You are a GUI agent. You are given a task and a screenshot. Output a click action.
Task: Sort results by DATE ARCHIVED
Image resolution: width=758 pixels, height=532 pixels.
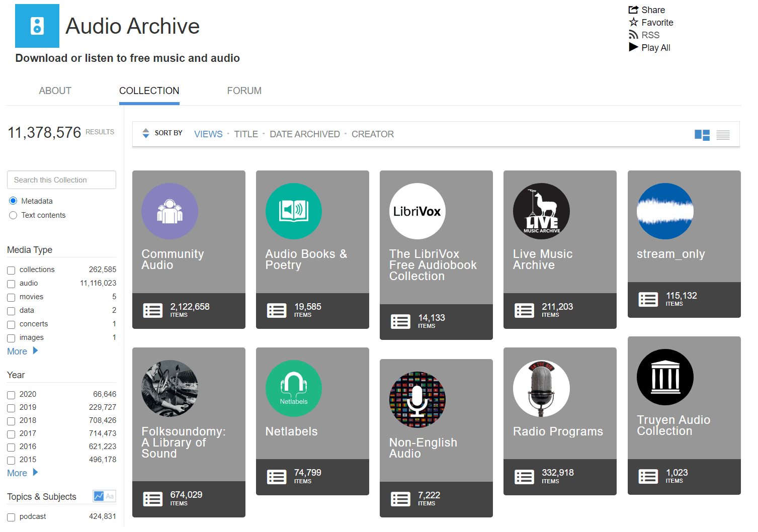(x=305, y=134)
